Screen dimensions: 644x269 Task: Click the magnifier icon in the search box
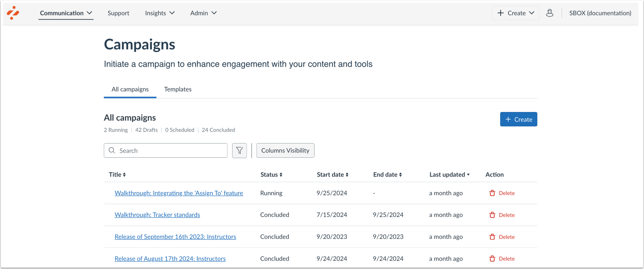point(112,150)
